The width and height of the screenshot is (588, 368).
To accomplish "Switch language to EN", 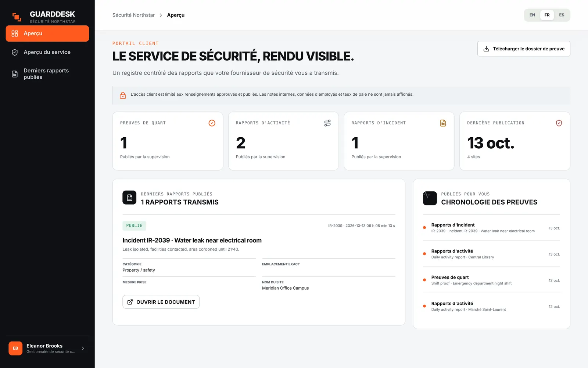I will click(x=532, y=15).
